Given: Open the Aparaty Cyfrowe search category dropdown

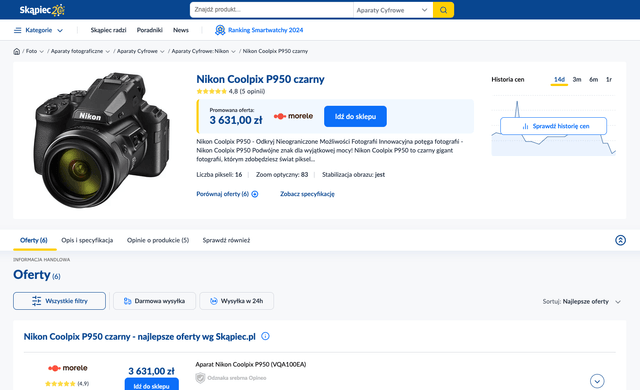Looking at the screenshot, I should tap(392, 10).
